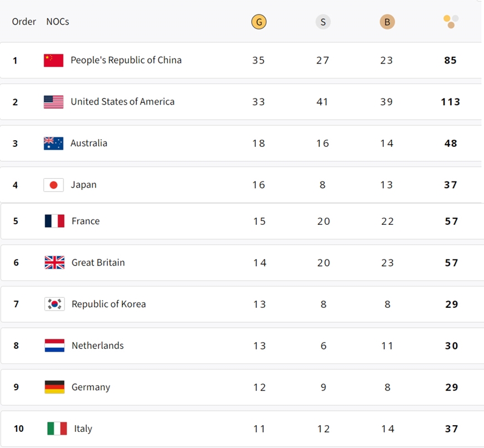The width and height of the screenshot is (484, 448).
Task: Click the Great Britain flag icon
Action: 55,263
